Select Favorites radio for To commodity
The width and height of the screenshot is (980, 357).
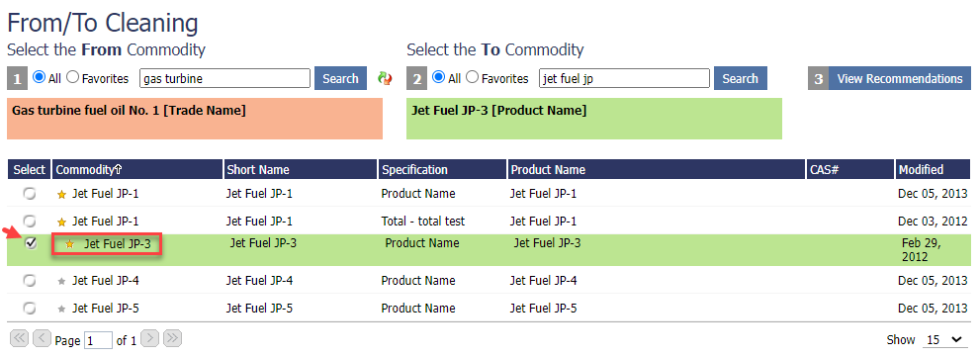tap(473, 77)
